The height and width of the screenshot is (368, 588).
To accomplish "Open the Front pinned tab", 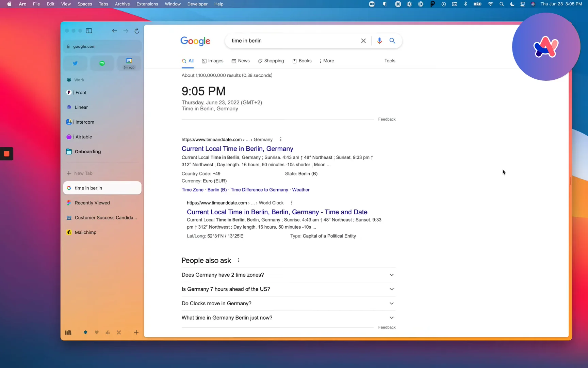I will click(102, 93).
